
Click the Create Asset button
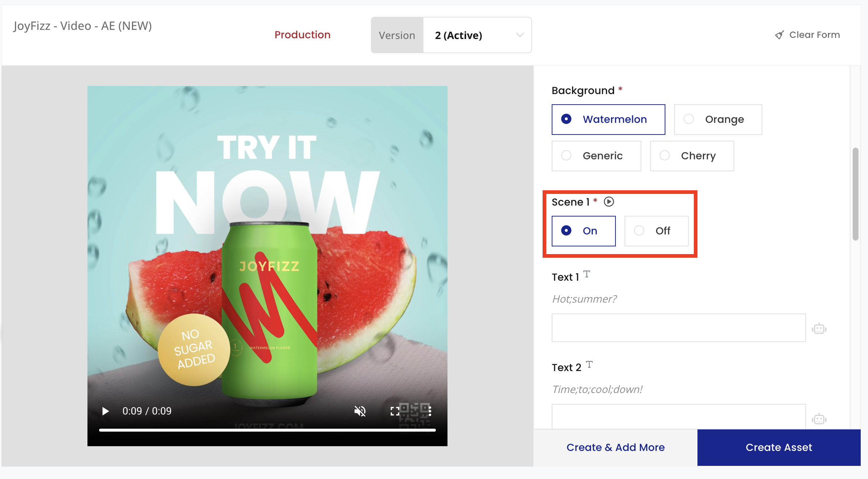pyautogui.click(x=779, y=447)
